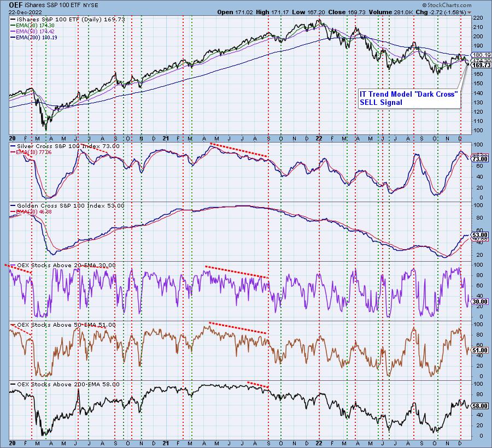
Task: Select the EMA(20) 174.30 legend entry
Action: point(32,25)
